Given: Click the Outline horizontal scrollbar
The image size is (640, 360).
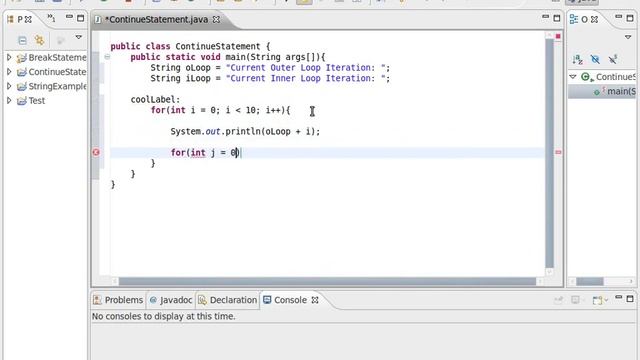Looking at the screenshot, I should coord(590,282).
